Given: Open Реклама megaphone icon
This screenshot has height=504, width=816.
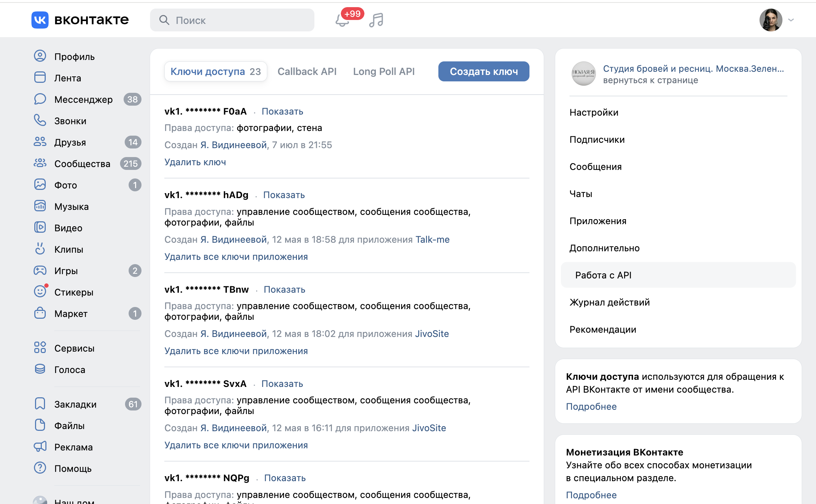Looking at the screenshot, I should [40, 447].
